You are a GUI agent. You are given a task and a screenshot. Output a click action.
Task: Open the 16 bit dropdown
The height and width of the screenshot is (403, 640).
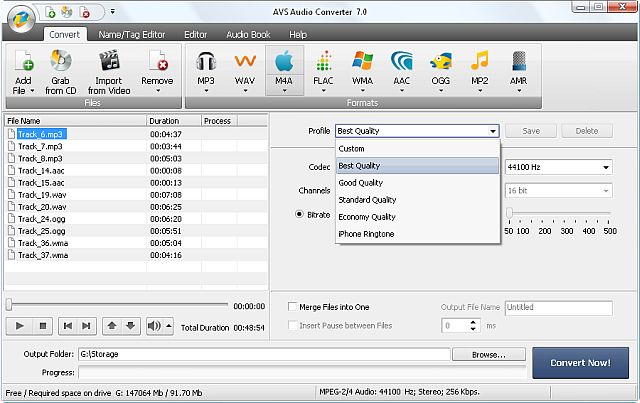click(606, 191)
